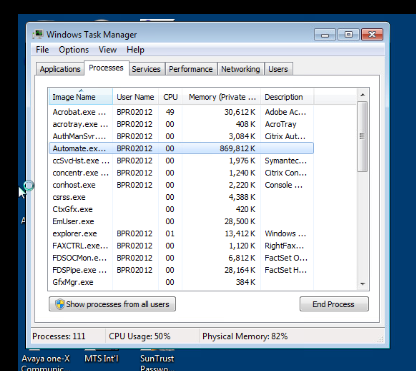The width and height of the screenshot is (416, 371).
Task: Click the RightFax... description cell
Action: [284, 246]
